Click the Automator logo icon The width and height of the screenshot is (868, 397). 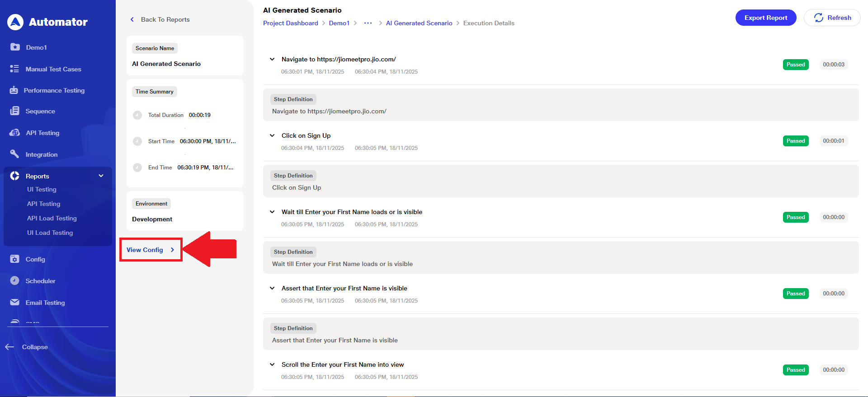(15, 22)
